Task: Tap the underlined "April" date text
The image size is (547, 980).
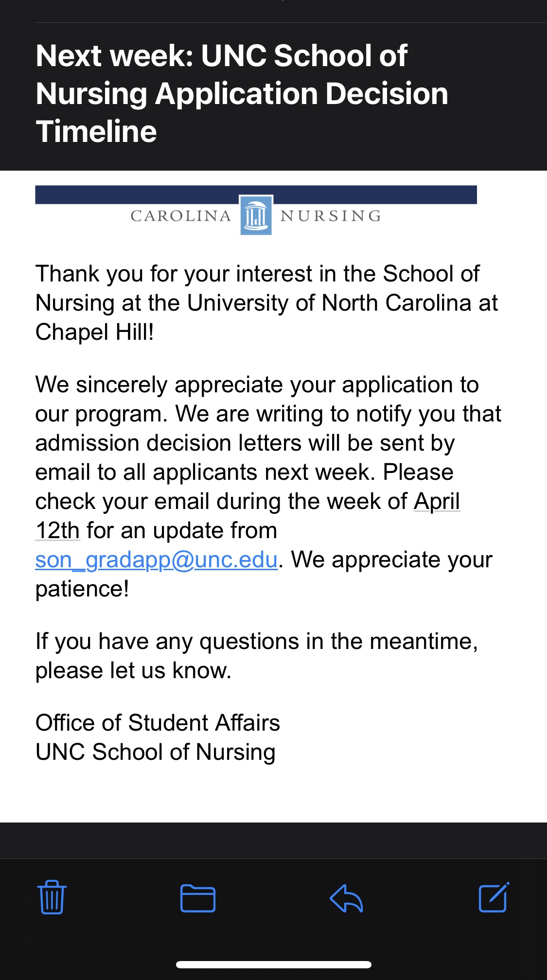Action: 437,501
